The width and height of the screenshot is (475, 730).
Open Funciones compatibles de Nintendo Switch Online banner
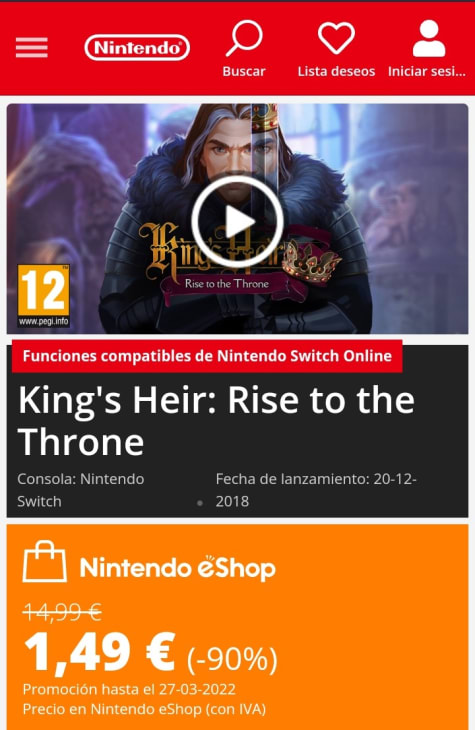click(207, 356)
